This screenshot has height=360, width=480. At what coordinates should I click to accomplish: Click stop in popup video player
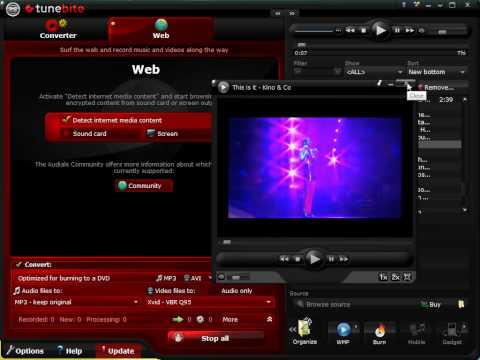pos(298,259)
